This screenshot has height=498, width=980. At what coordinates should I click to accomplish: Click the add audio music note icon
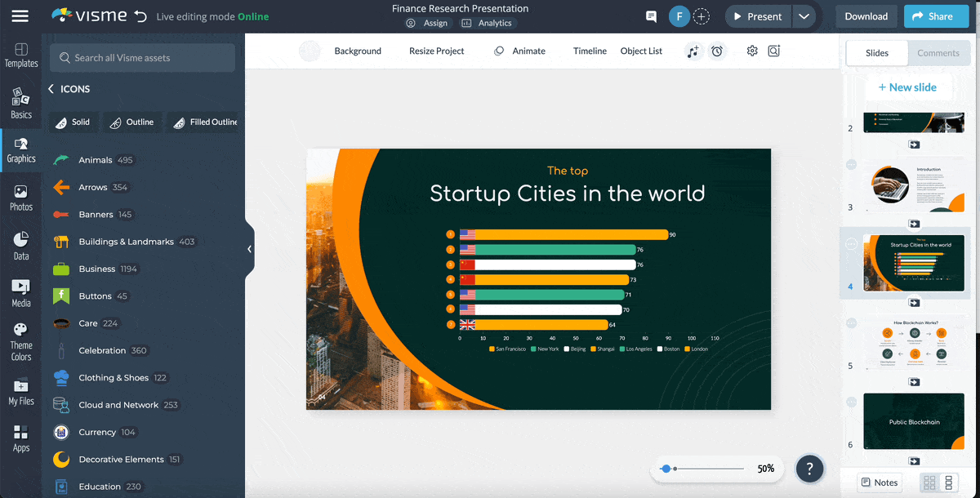pos(693,51)
